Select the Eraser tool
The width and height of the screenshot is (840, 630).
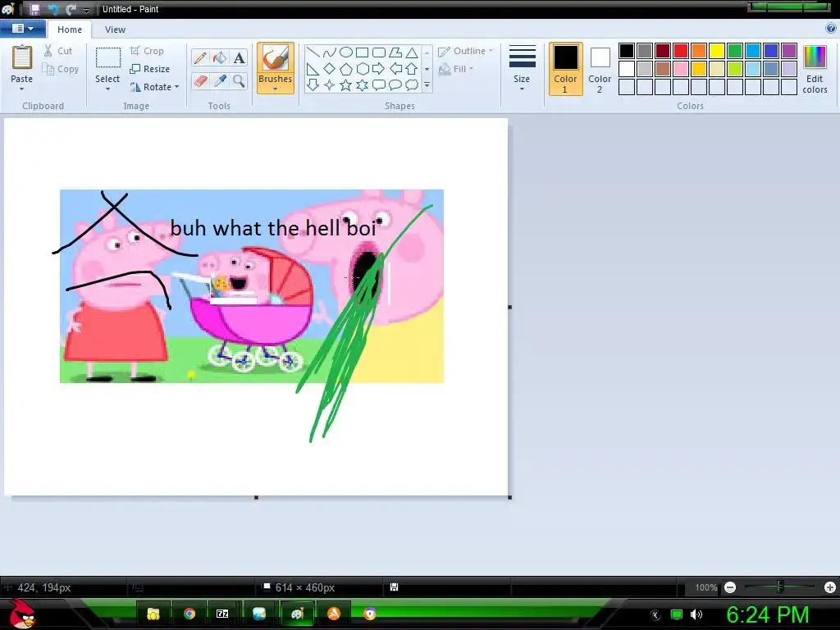coord(200,81)
